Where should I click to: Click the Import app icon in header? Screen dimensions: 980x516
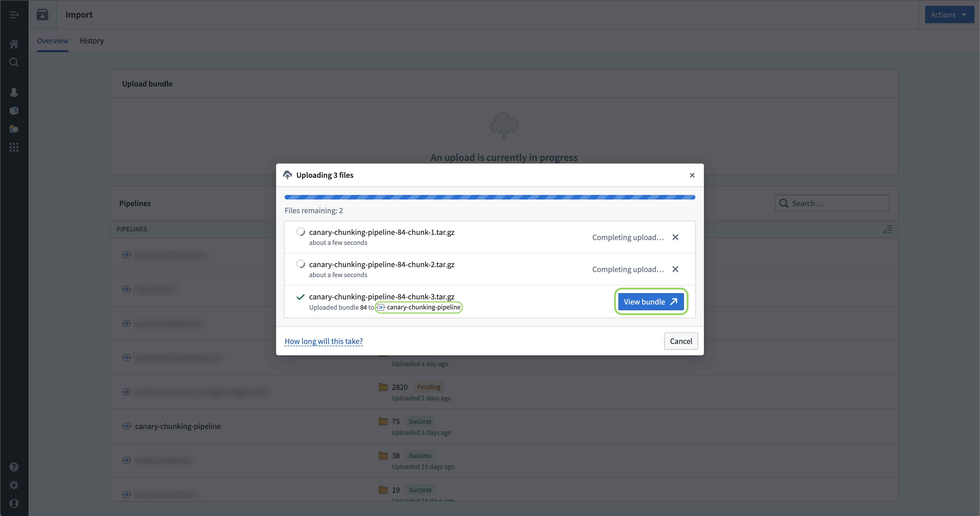(42, 15)
